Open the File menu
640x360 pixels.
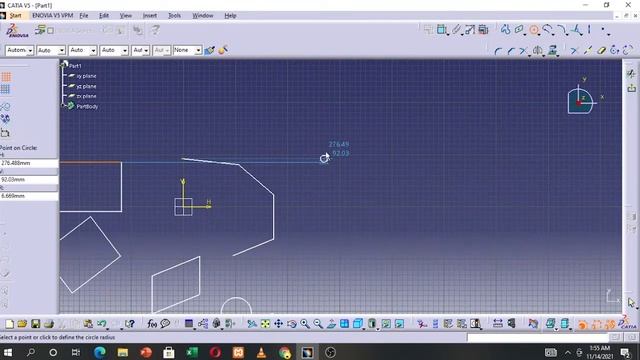pyautogui.click(x=84, y=16)
